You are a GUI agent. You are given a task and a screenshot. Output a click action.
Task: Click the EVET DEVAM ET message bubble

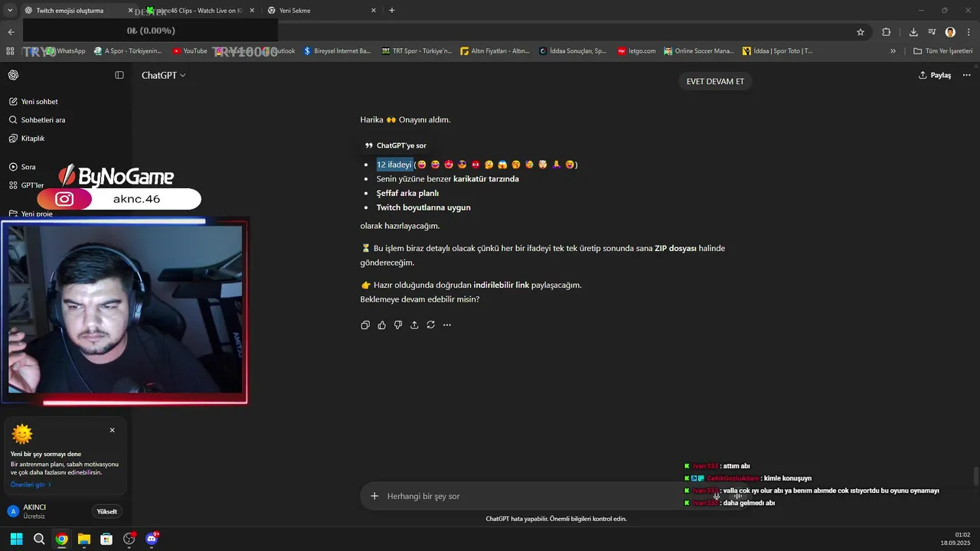[715, 82]
